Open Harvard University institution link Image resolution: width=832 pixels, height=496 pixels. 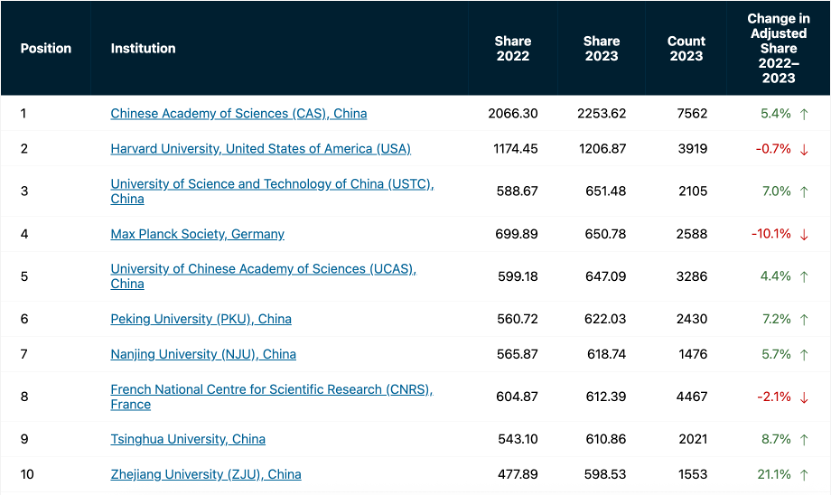[261, 149]
